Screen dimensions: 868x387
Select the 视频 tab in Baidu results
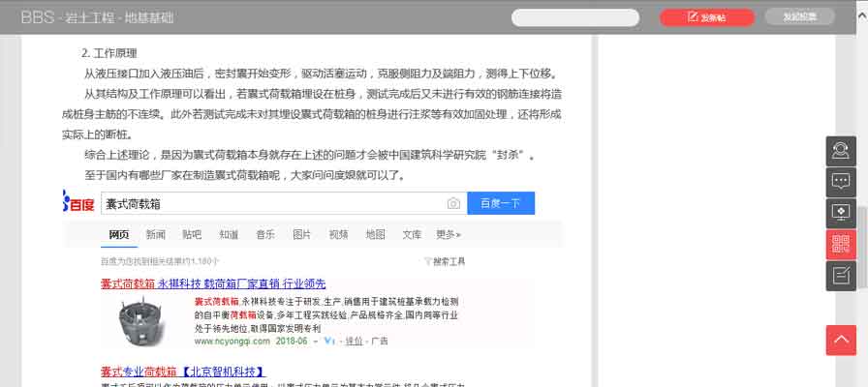pyautogui.click(x=338, y=234)
